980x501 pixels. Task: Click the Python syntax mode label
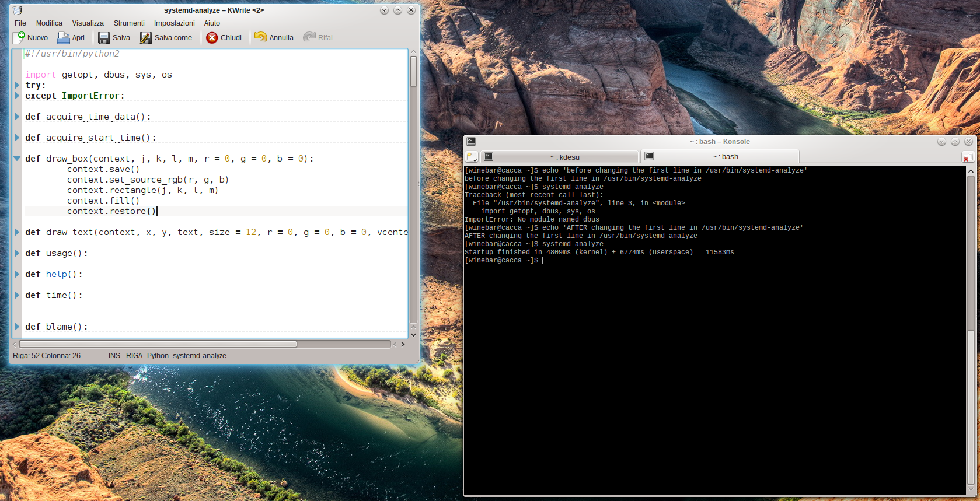(158, 356)
